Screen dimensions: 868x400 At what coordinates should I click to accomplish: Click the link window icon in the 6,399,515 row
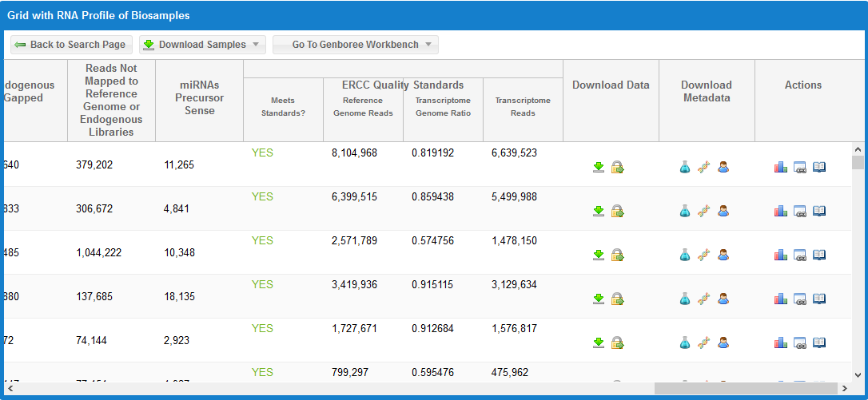800,211
